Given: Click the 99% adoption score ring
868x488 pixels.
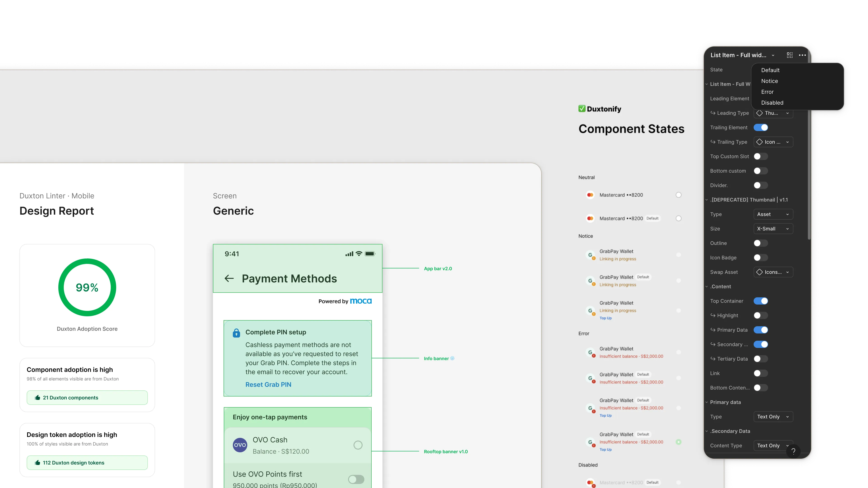Looking at the screenshot, I should (87, 287).
